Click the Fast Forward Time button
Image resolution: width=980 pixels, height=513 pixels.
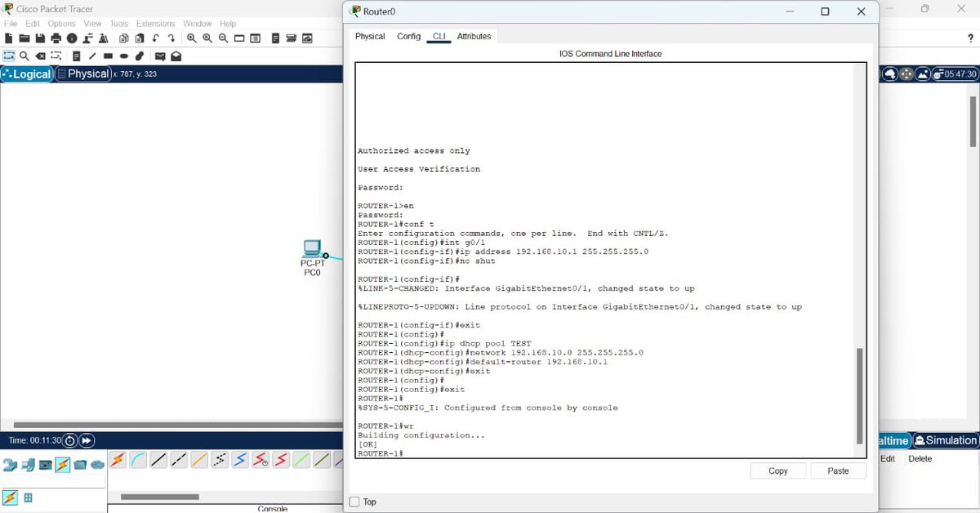pyautogui.click(x=87, y=440)
